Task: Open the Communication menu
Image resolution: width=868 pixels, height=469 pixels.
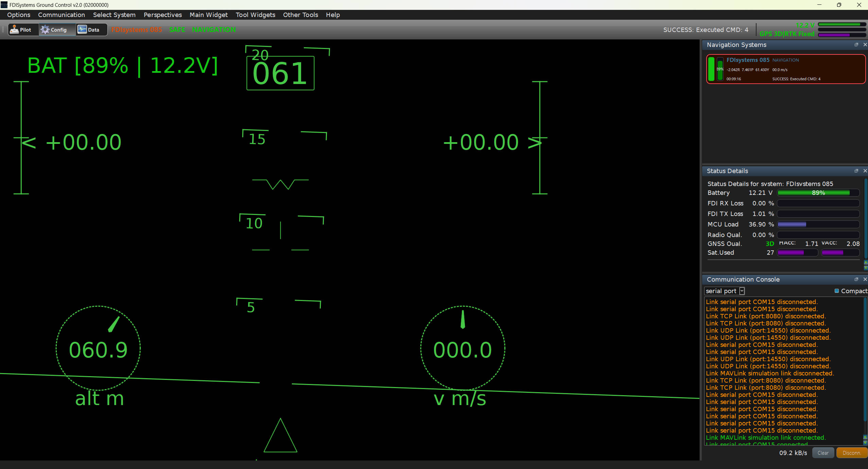Action: (62, 15)
